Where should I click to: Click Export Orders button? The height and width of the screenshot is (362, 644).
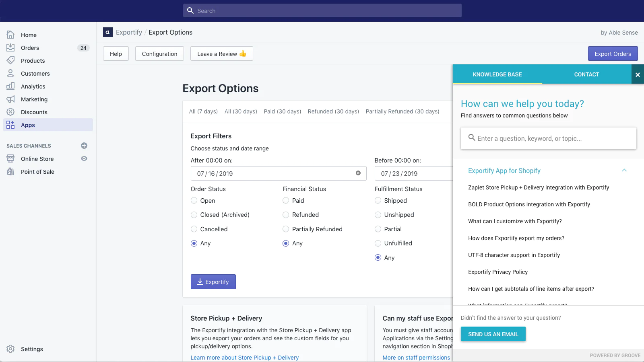[613, 53]
